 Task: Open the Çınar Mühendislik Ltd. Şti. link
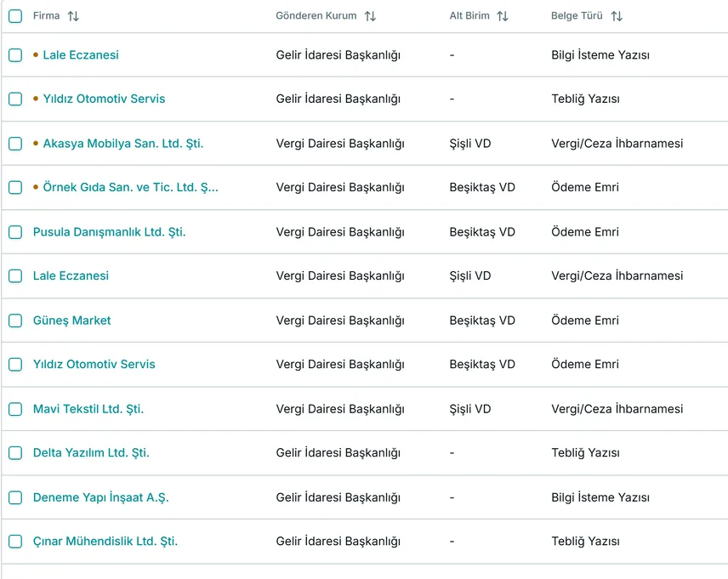pos(105,542)
